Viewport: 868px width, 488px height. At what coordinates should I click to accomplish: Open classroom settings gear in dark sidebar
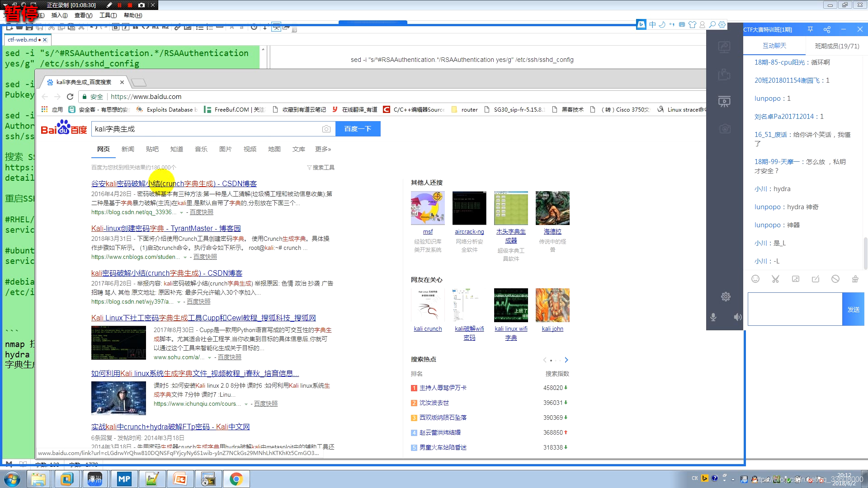[726, 296]
